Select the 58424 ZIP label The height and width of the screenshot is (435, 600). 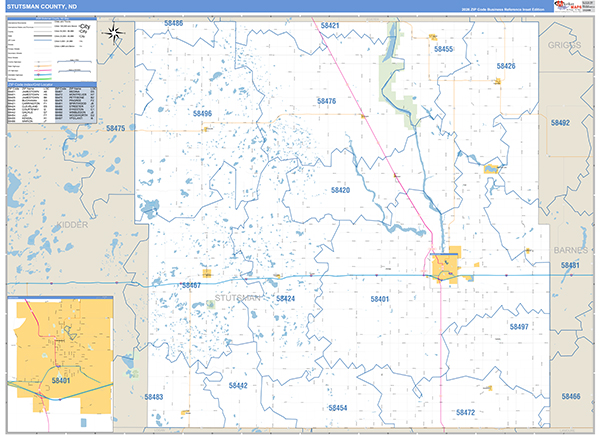pos(285,299)
